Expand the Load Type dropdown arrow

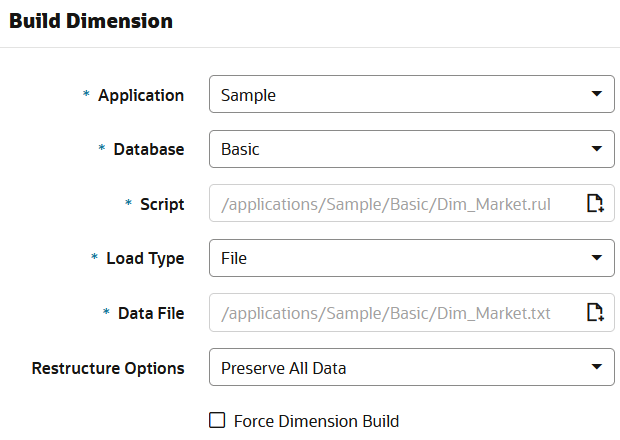[596, 258]
